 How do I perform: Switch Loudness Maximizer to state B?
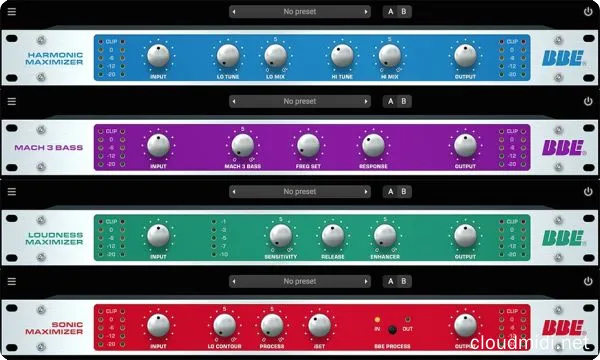(x=404, y=191)
